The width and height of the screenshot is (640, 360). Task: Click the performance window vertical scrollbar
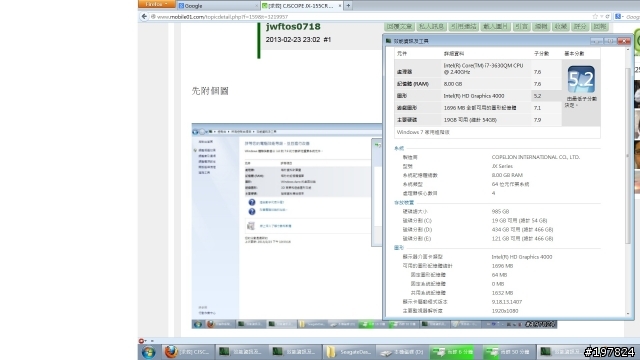coord(628,155)
